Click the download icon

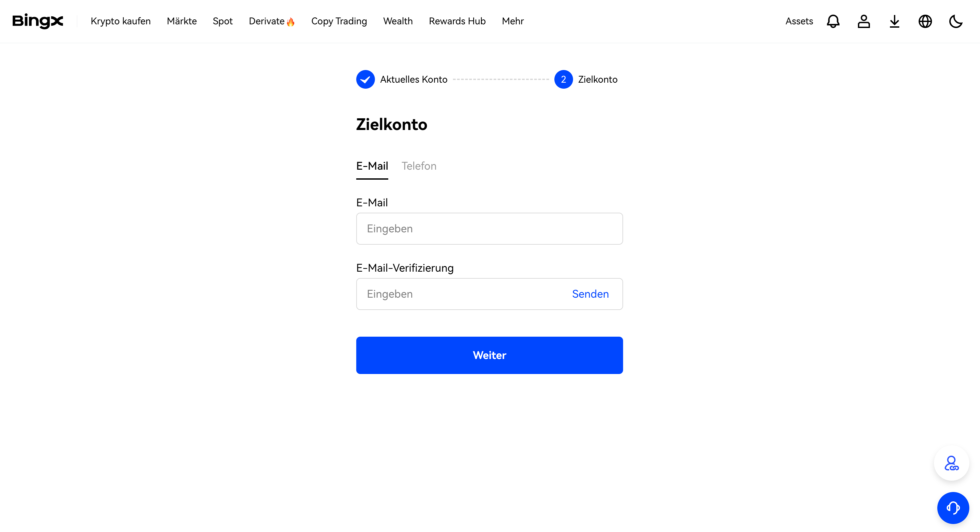point(895,21)
